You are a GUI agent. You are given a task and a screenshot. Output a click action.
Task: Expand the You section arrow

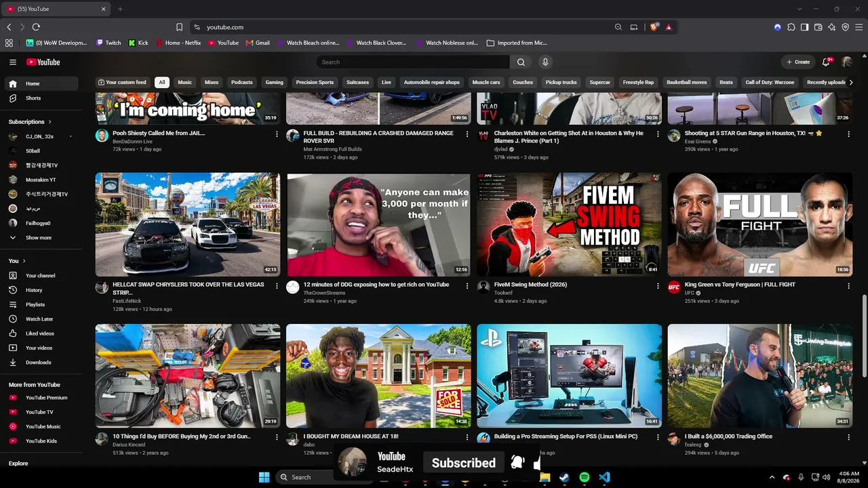[x=24, y=261]
